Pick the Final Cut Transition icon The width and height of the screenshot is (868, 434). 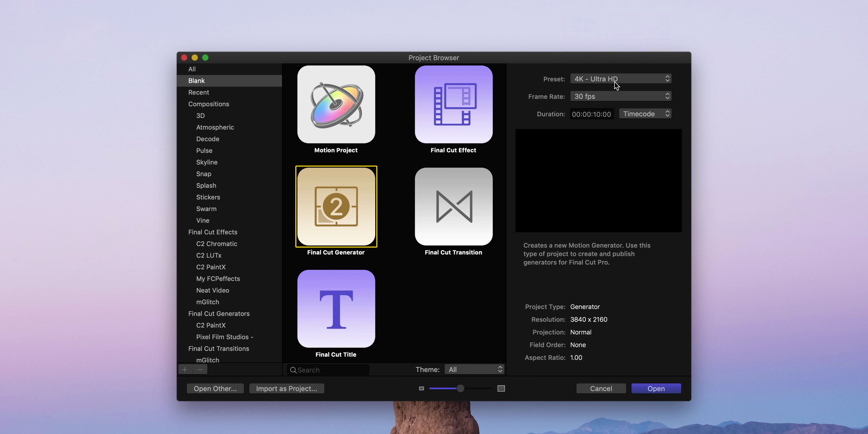[453, 207]
